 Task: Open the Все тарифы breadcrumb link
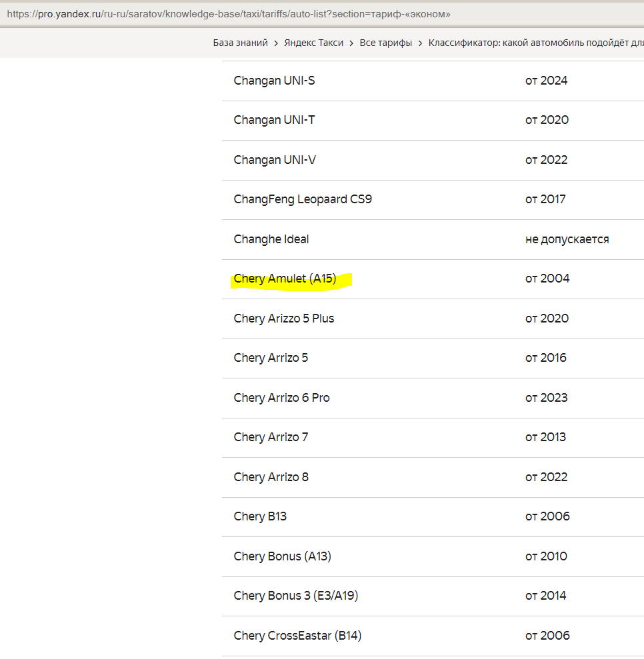pyautogui.click(x=385, y=43)
